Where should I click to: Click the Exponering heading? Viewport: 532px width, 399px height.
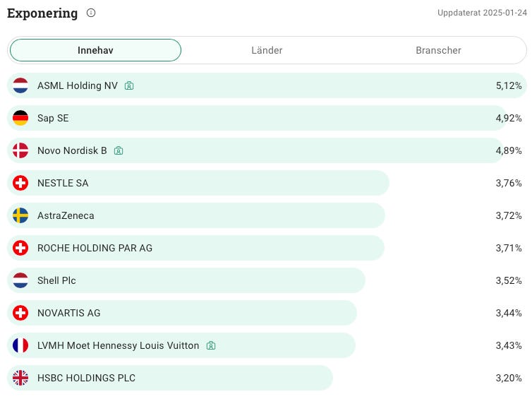tap(42, 13)
